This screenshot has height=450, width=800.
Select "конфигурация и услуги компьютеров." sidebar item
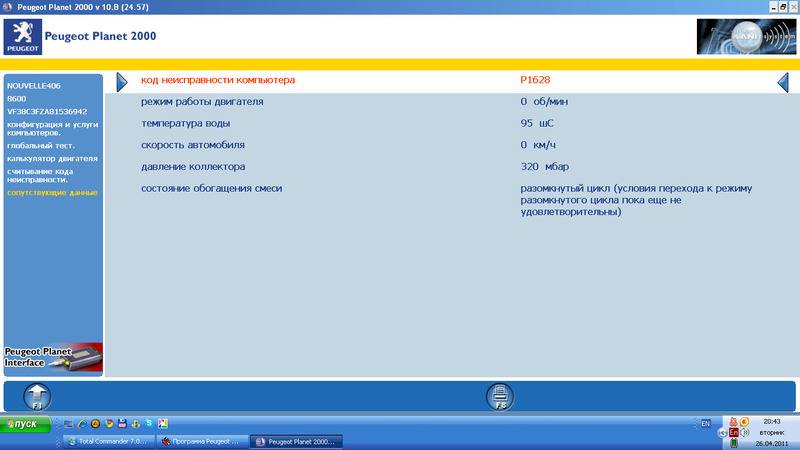[x=50, y=128]
